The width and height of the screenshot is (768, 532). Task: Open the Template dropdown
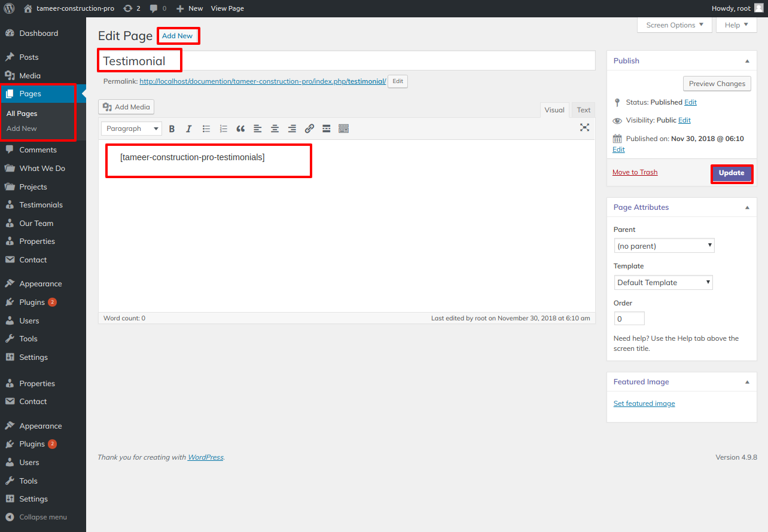(x=663, y=283)
